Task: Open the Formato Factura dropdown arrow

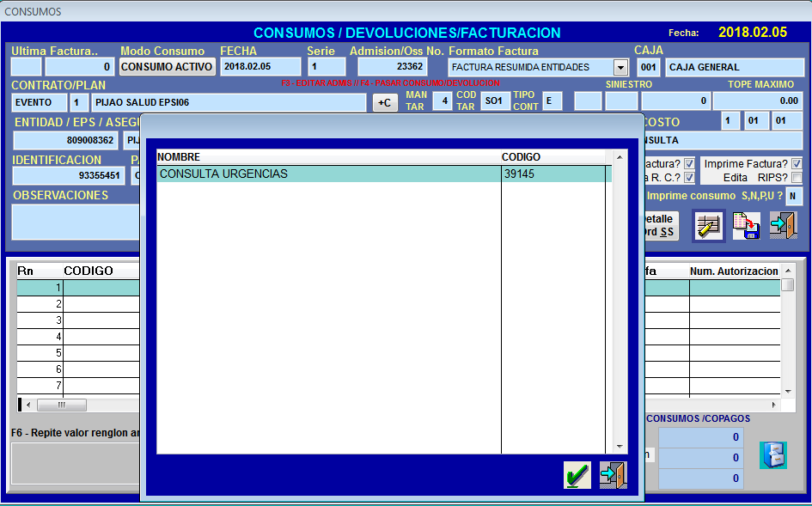Action: pos(620,67)
